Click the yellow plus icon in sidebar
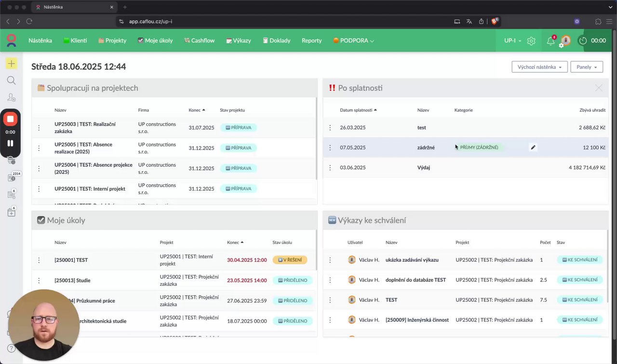 [11, 64]
